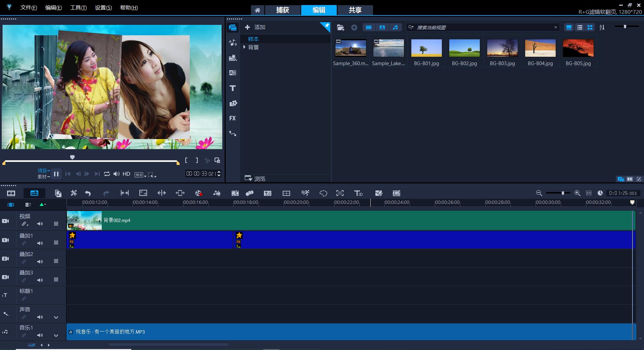Mute the 叠加1 overlay track

pos(40,243)
